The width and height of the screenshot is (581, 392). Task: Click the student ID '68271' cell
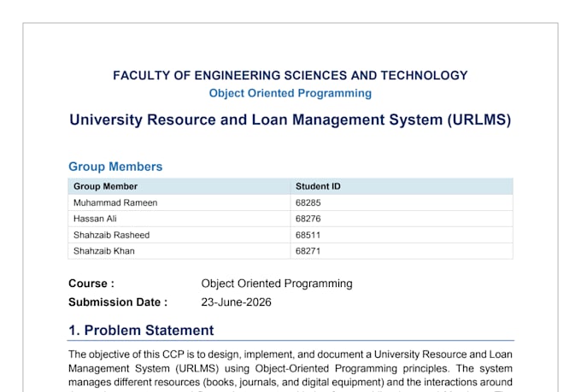(402, 251)
